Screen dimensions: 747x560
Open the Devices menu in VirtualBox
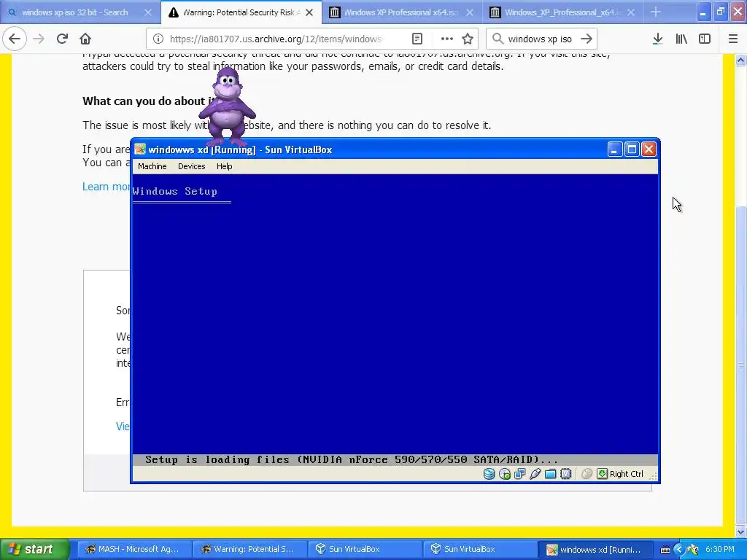(192, 166)
